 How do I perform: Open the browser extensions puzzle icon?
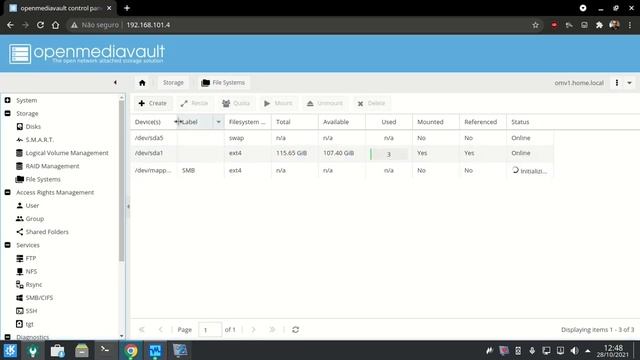click(599, 25)
